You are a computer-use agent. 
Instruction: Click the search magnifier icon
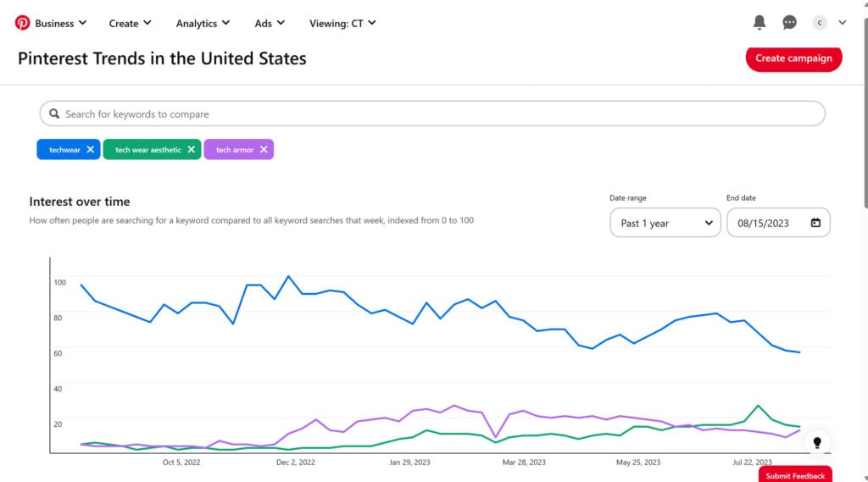click(x=54, y=114)
